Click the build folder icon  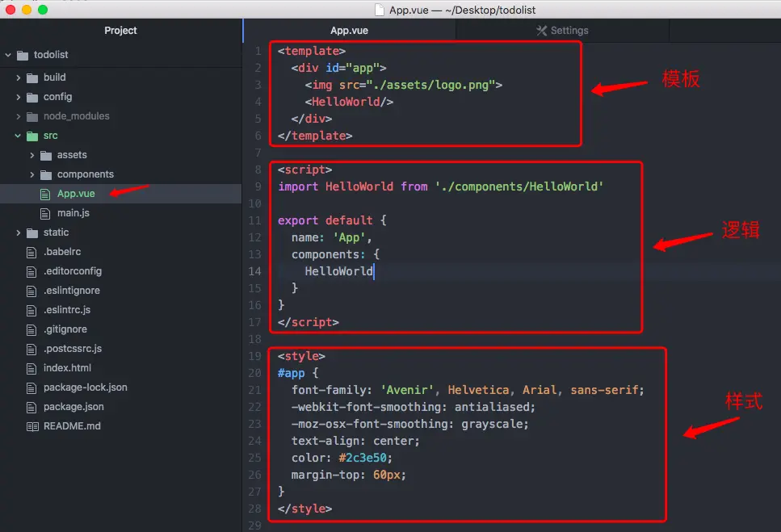32,78
